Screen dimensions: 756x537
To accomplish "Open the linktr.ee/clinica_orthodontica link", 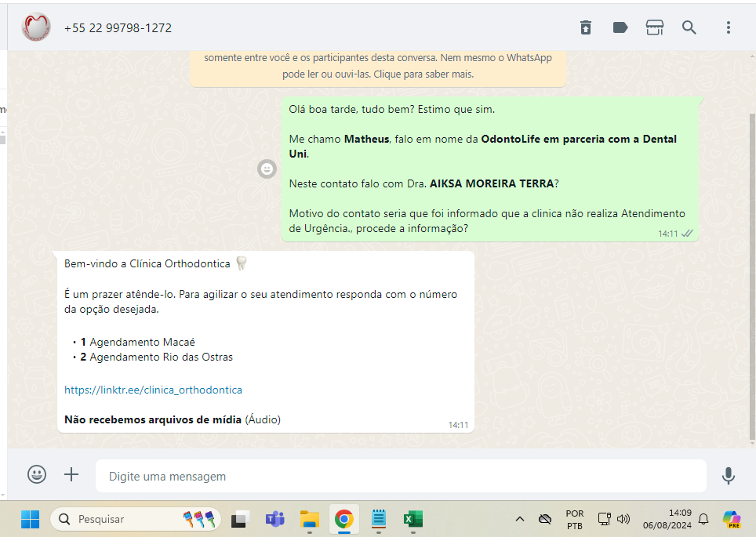I will [154, 390].
